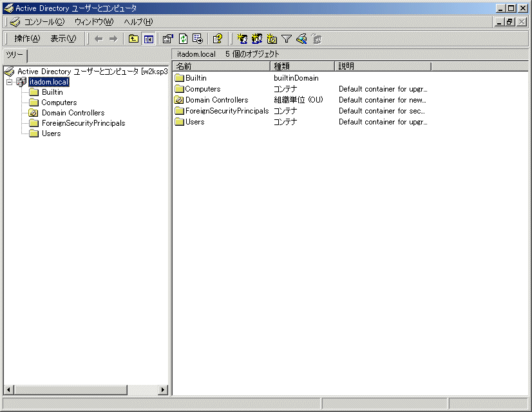Click the builtinDomain type cell
532x412 pixels.
point(296,78)
